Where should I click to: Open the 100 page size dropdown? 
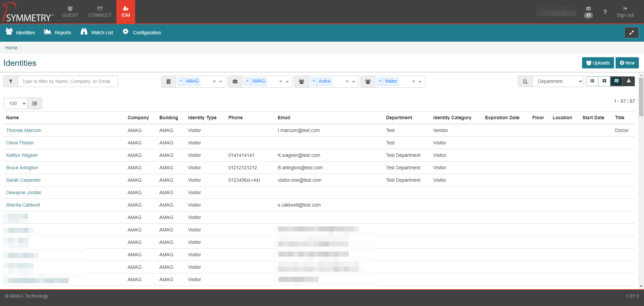click(x=15, y=103)
